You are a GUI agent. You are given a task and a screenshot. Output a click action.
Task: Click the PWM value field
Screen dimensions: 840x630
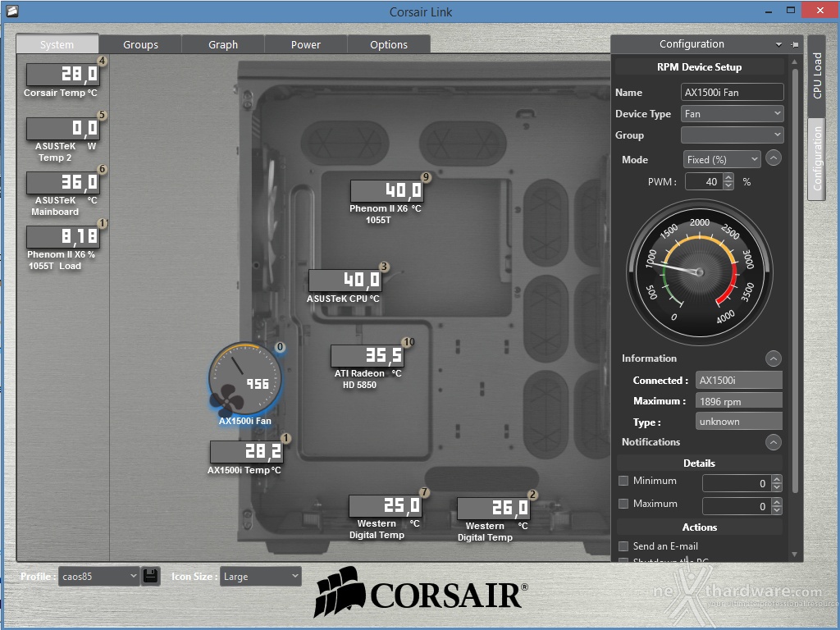pos(704,181)
